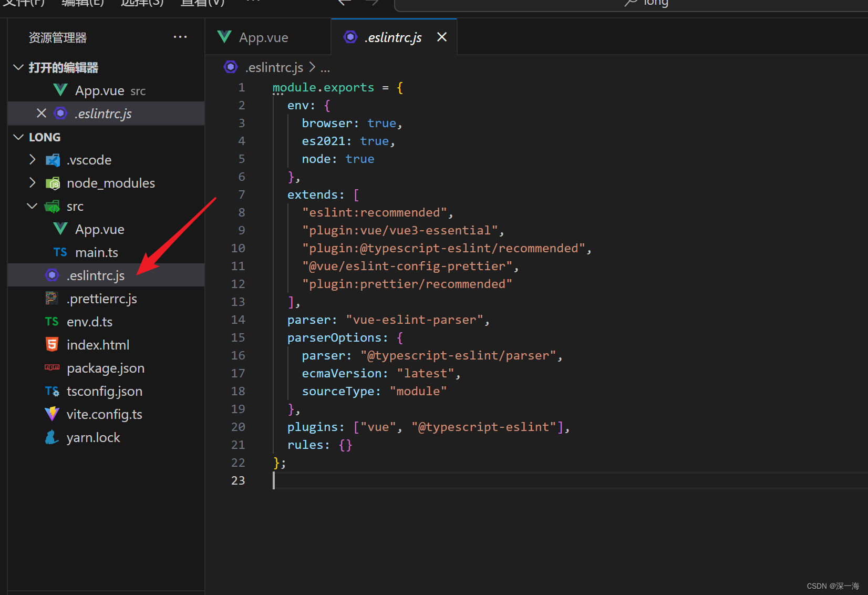This screenshot has width=868, height=595.
Task: Click the more actions ellipsis in Explorer
Action: [180, 37]
